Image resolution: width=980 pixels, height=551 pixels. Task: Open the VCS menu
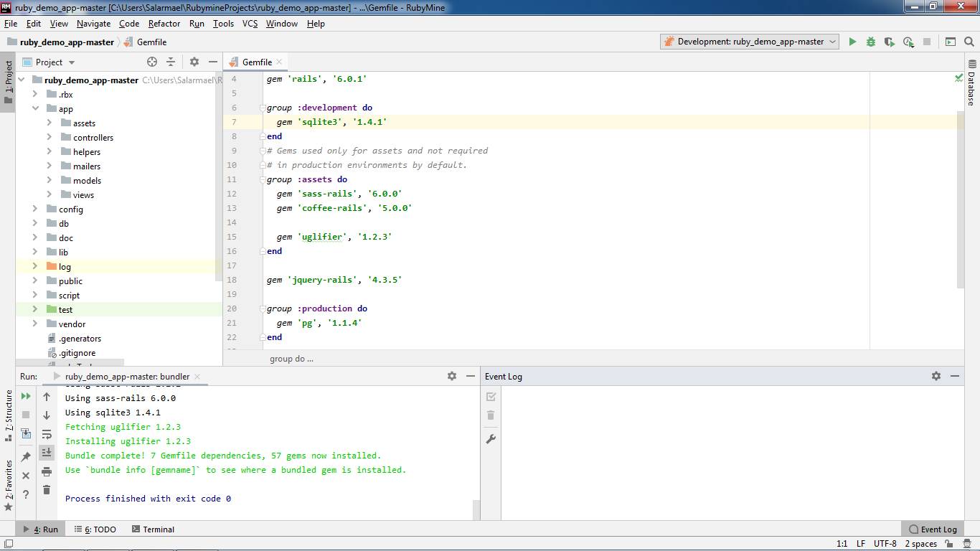[x=250, y=24]
